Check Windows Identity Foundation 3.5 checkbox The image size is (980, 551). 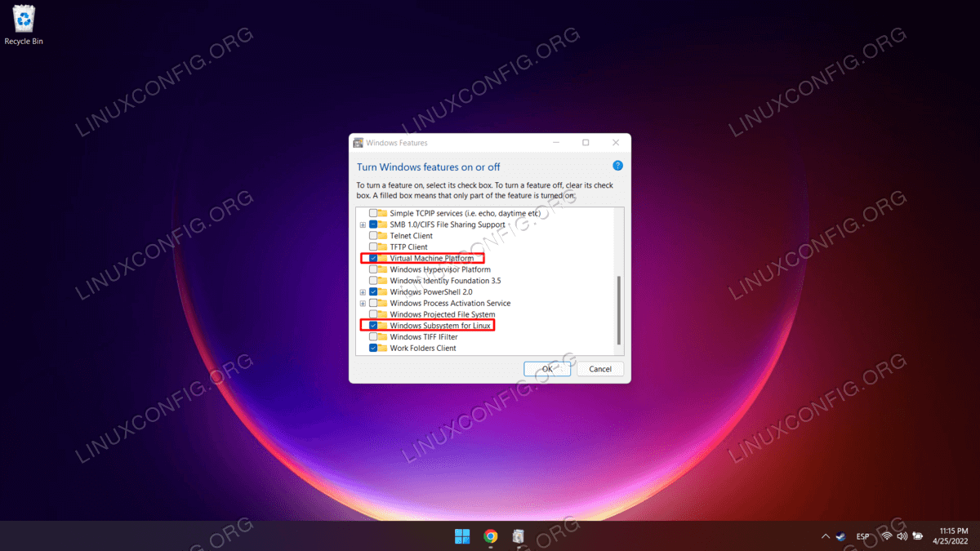point(373,281)
